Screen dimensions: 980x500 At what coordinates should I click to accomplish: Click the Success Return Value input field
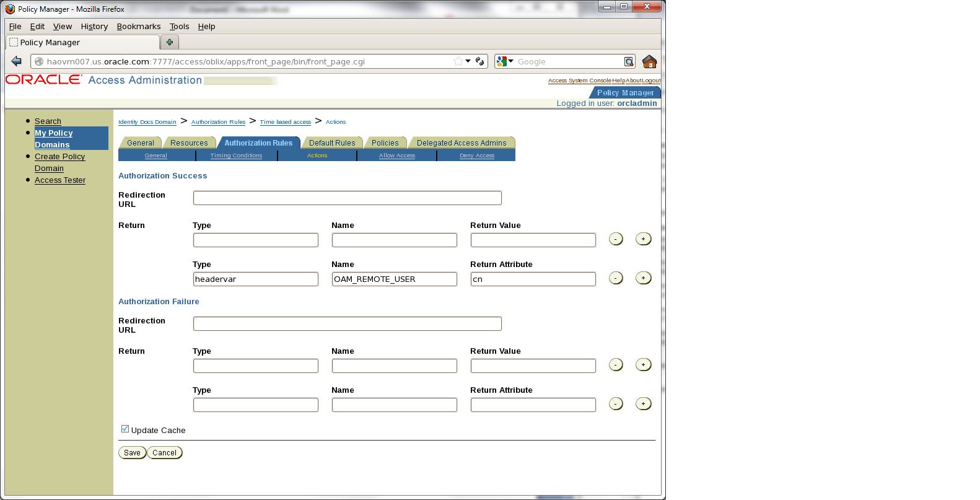[x=533, y=240]
